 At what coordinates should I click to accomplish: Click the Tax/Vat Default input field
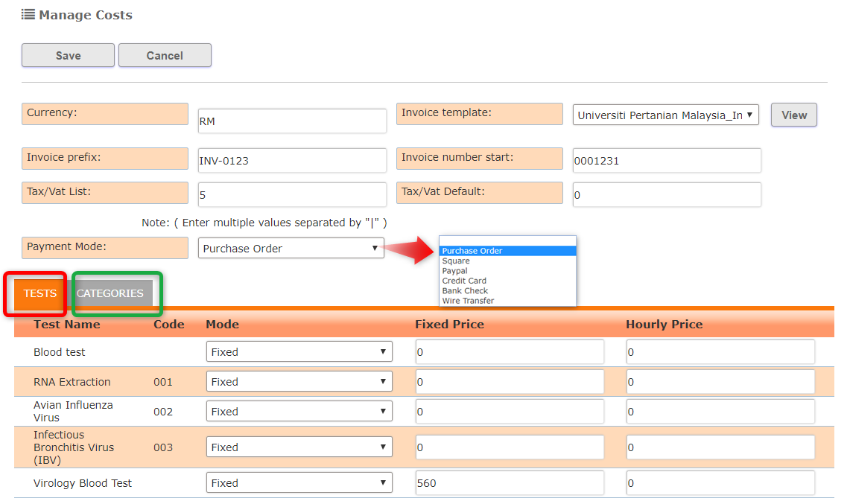tap(667, 194)
